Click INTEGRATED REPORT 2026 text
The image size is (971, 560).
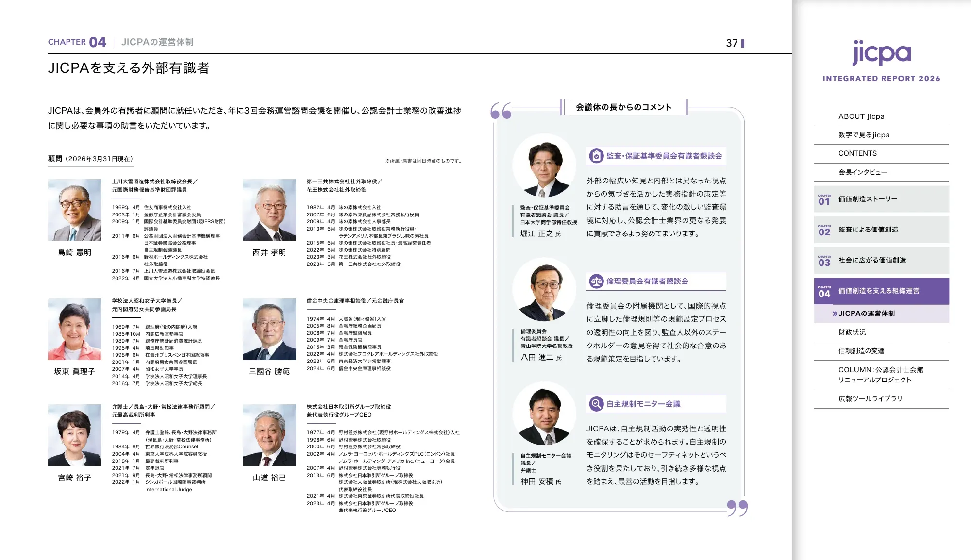tap(881, 79)
